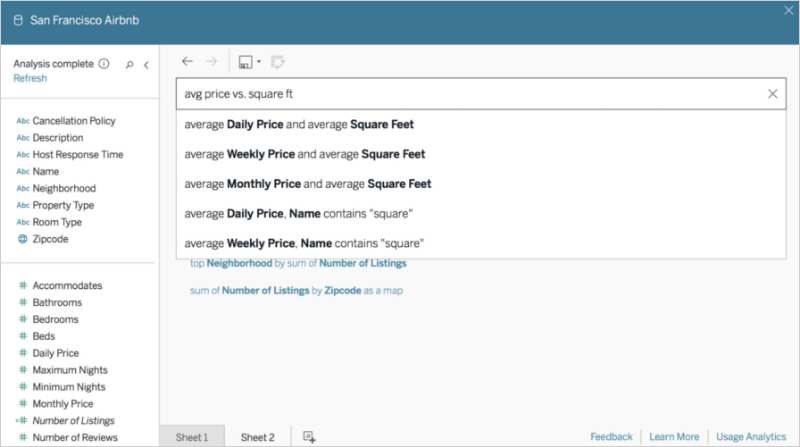Viewport: 800px width, 447px height.
Task: Select the Maximum Nights measure
Action: pyautogui.click(x=70, y=370)
